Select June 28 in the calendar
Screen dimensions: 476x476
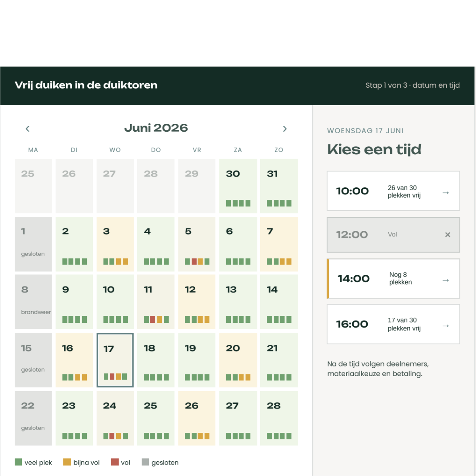pos(279,418)
